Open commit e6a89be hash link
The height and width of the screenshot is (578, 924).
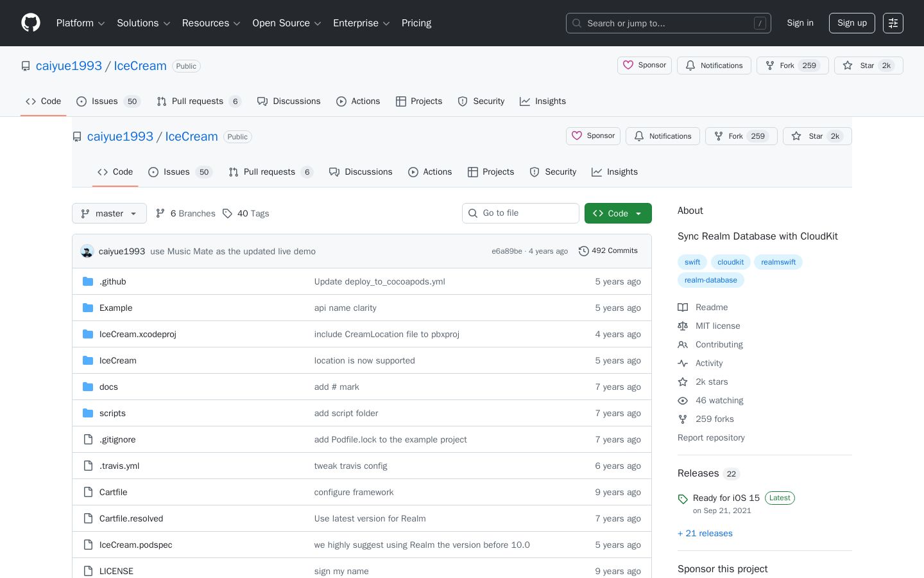507,251
